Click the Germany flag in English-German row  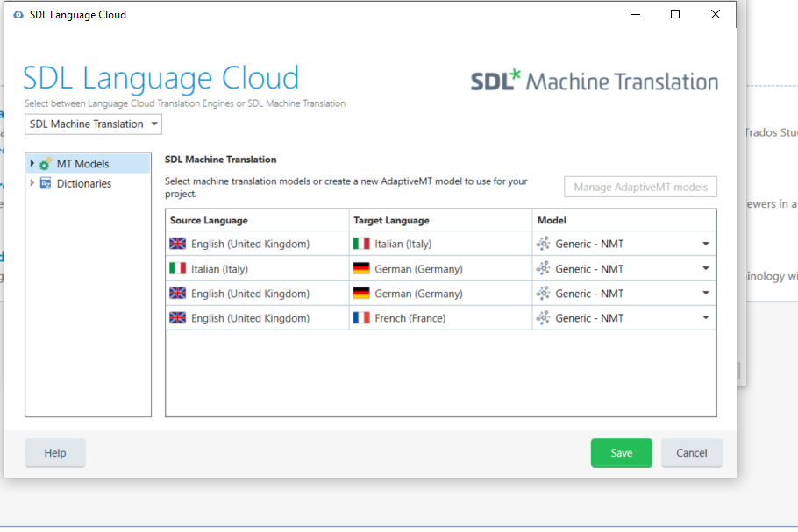(x=361, y=293)
